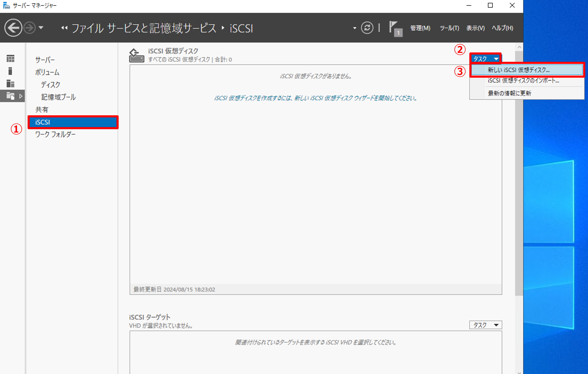Click the Local Server icon in sidebar
Viewport: 588px width, 374px height.
click(10, 71)
